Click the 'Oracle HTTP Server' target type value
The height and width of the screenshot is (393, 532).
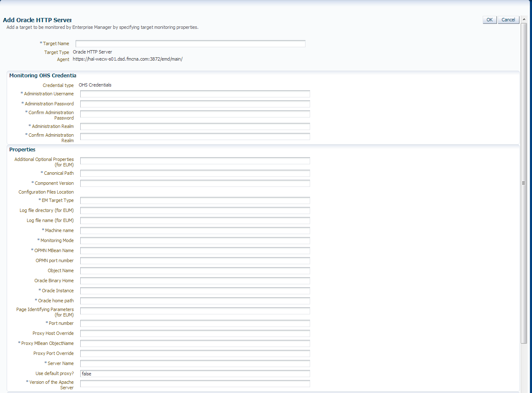[92, 52]
